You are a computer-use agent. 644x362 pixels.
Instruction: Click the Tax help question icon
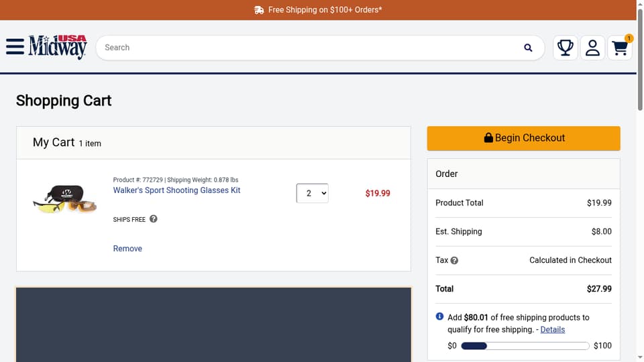pyautogui.click(x=454, y=261)
